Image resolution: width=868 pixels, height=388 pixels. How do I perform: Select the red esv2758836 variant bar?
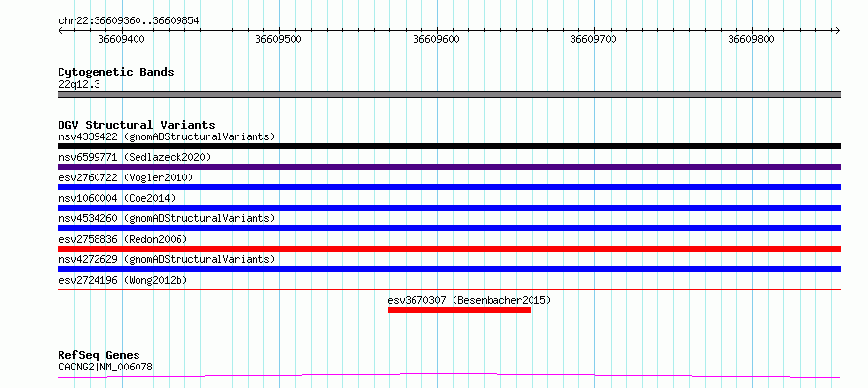(449, 249)
